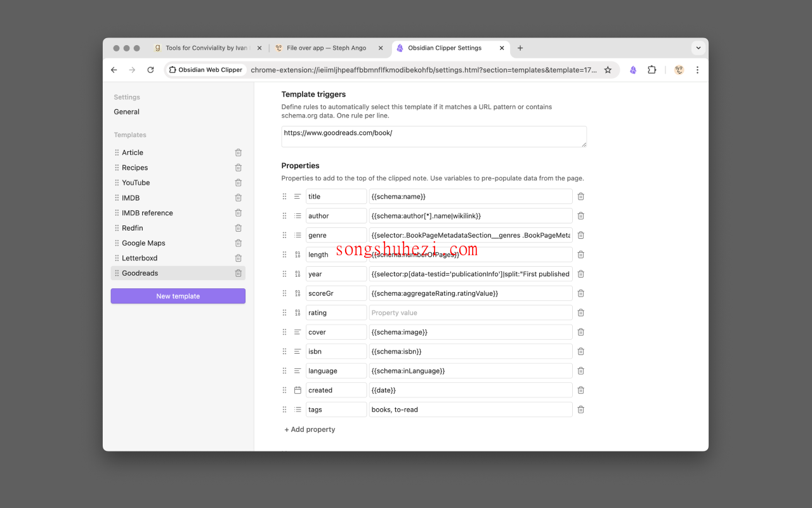Remove the tags property
This screenshot has height=508, width=812.
[580, 410]
